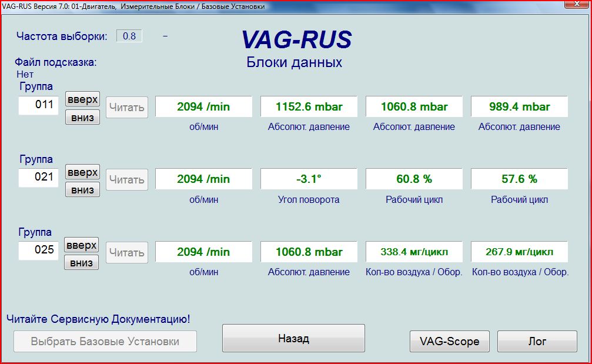
Task: Step group 025 up using вверх
Action: point(82,245)
